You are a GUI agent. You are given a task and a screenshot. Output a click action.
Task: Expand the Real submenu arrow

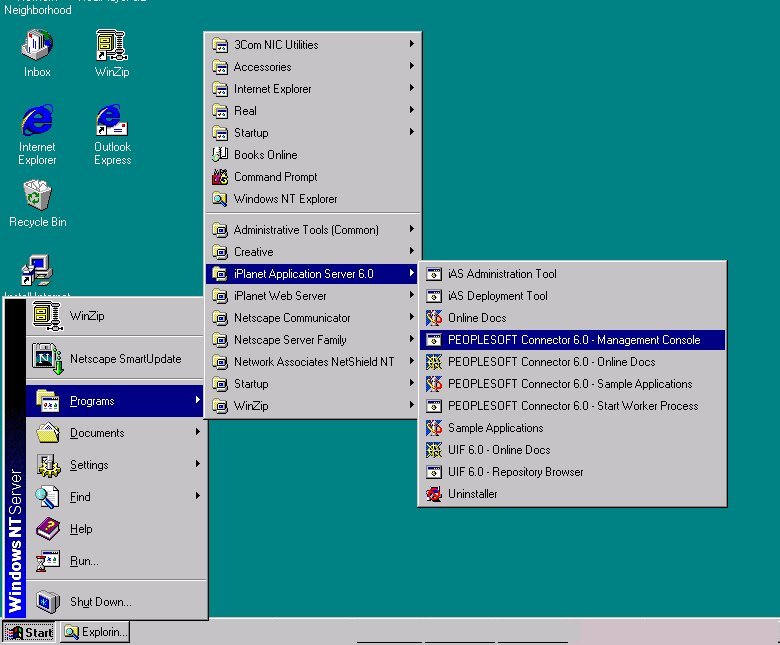(412, 110)
